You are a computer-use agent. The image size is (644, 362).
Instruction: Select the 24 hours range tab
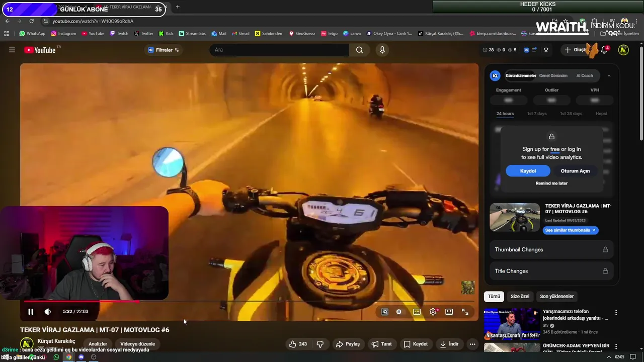point(505,114)
